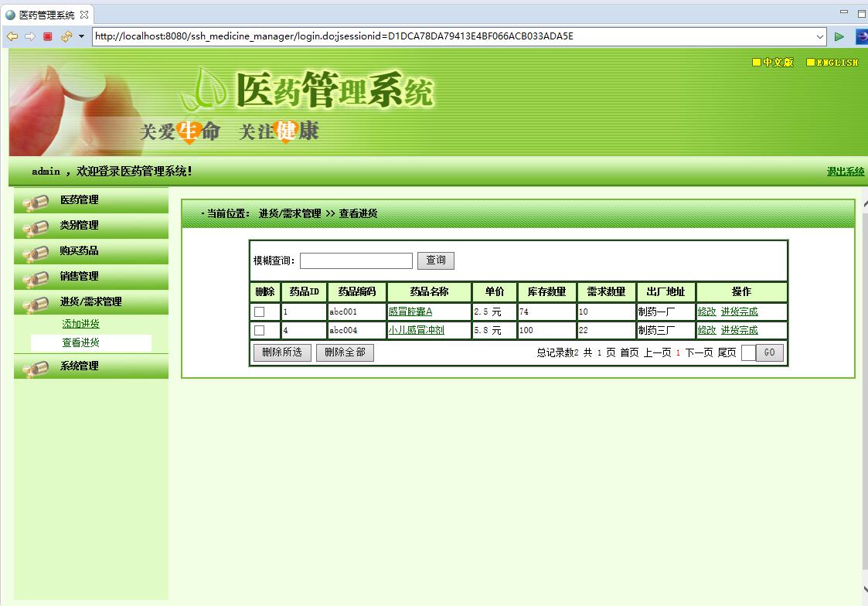Click the refresh icon in browser toolbar

click(65, 36)
